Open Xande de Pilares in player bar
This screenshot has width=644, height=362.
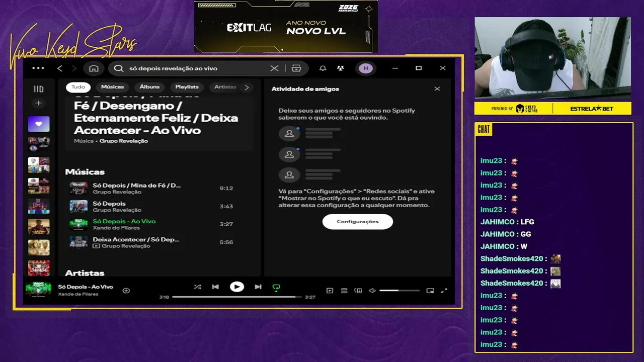click(x=78, y=294)
